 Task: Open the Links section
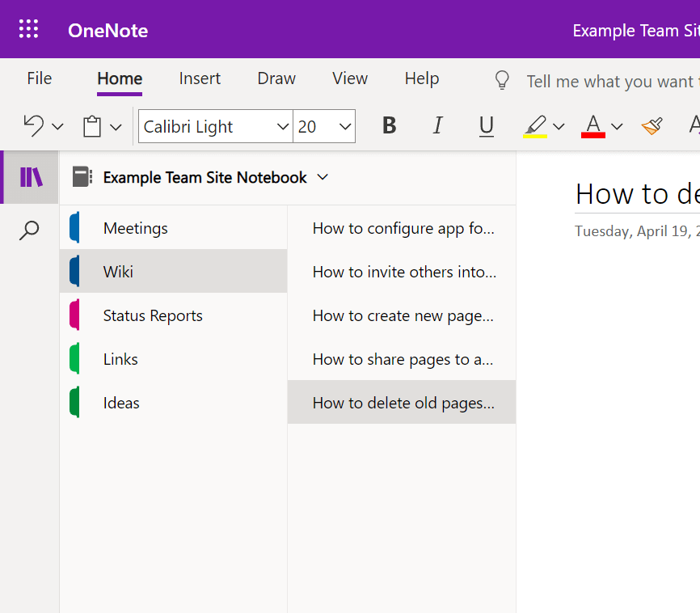click(x=174, y=359)
